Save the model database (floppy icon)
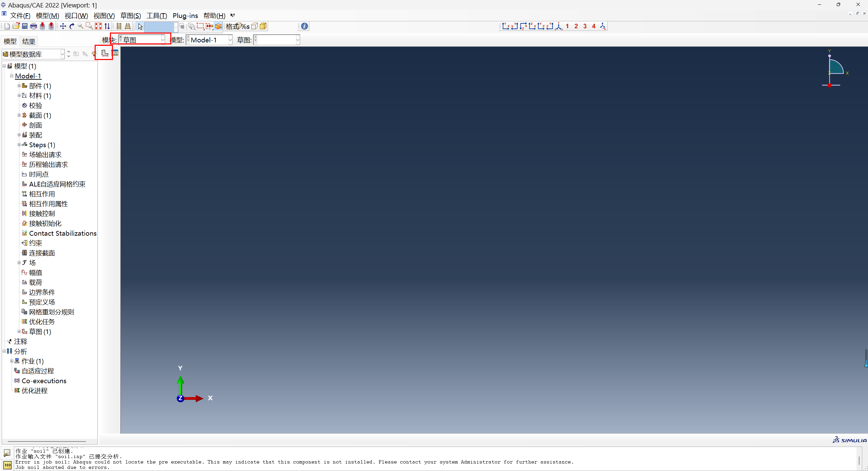Screen dimensions: 868x471 tap(25, 26)
